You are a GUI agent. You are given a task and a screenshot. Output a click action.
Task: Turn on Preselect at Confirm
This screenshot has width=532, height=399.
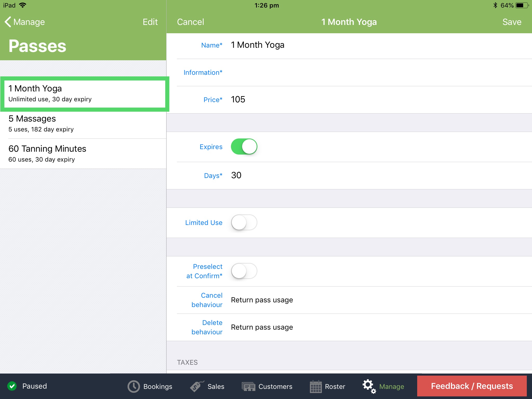click(244, 271)
